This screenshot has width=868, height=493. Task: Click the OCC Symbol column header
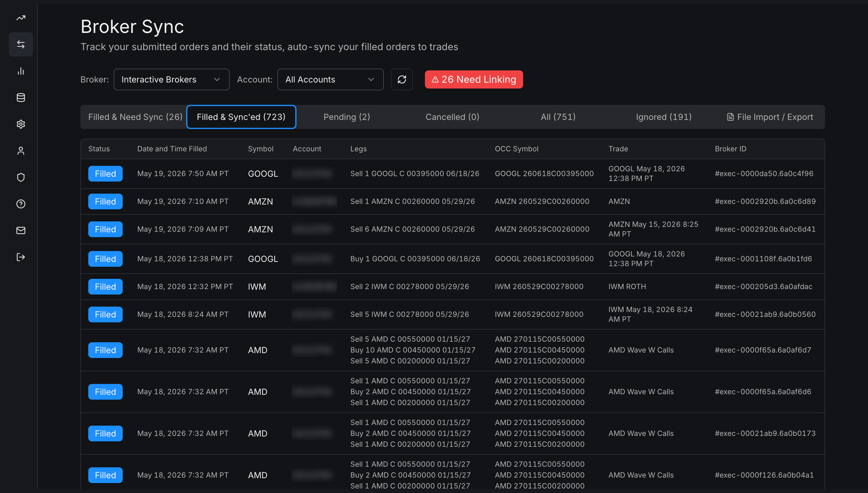pyautogui.click(x=517, y=149)
